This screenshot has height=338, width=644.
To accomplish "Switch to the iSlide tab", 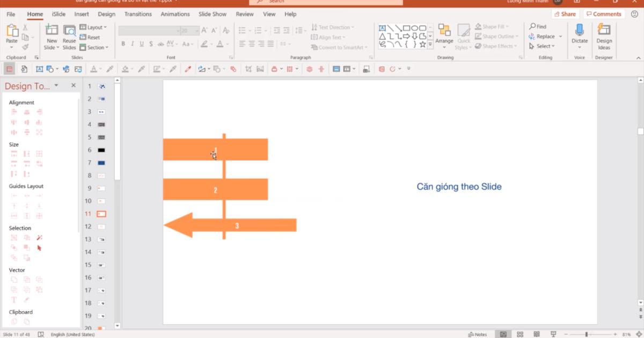I will point(59,14).
